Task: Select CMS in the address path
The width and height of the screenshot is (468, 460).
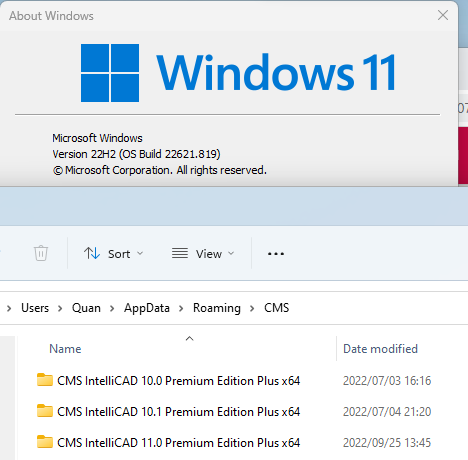Action: pyautogui.click(x=276, y=308)
